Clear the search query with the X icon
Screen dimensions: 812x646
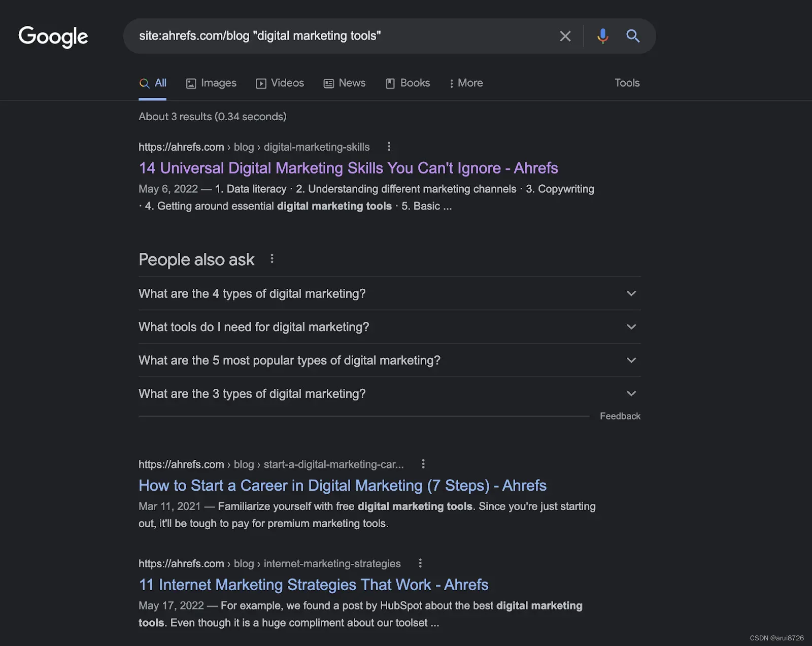tap(565, 36)
